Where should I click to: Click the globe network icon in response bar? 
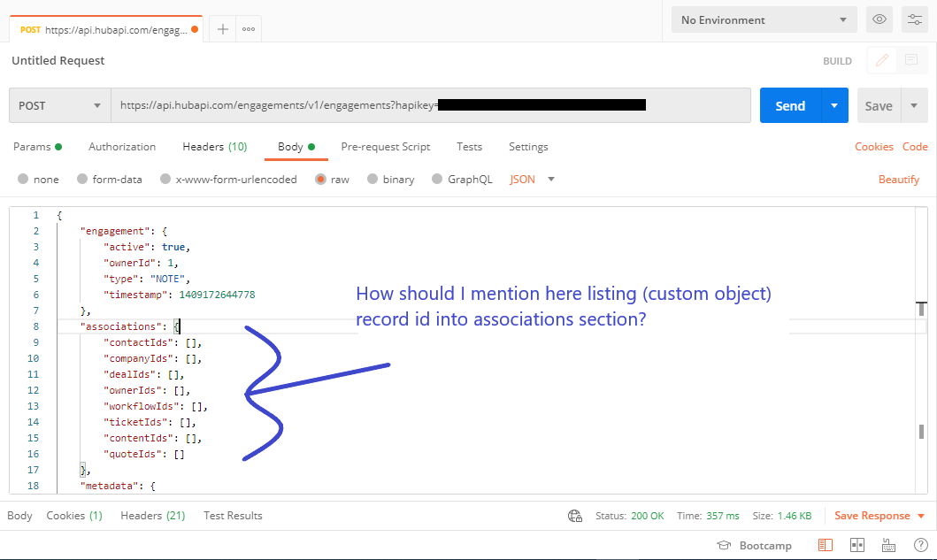click(575, 516)
